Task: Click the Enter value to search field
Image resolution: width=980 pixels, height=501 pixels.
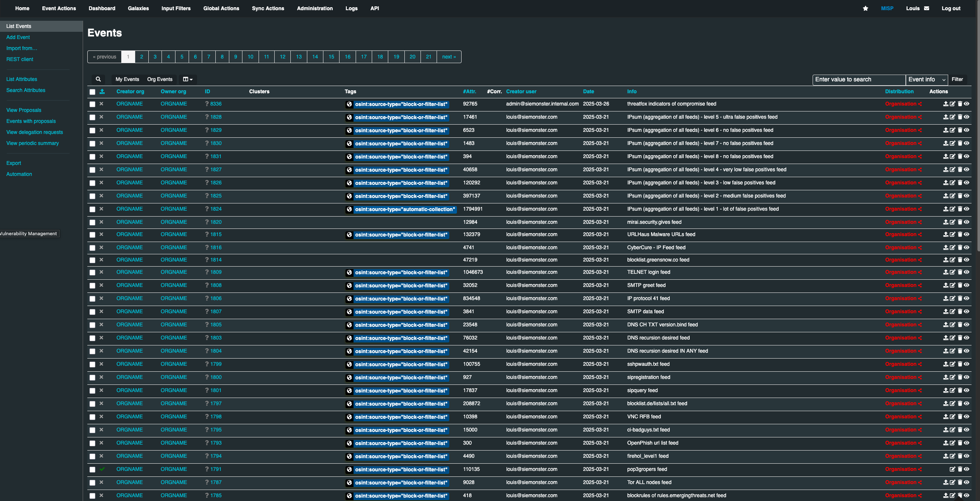Action: coord(858,80)
